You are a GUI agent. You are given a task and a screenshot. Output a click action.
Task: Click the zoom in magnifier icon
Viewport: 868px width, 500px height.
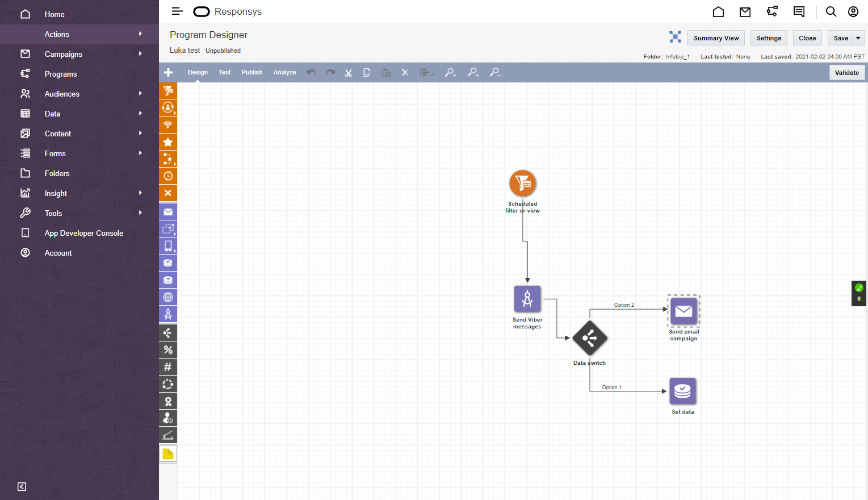[473, 73]
